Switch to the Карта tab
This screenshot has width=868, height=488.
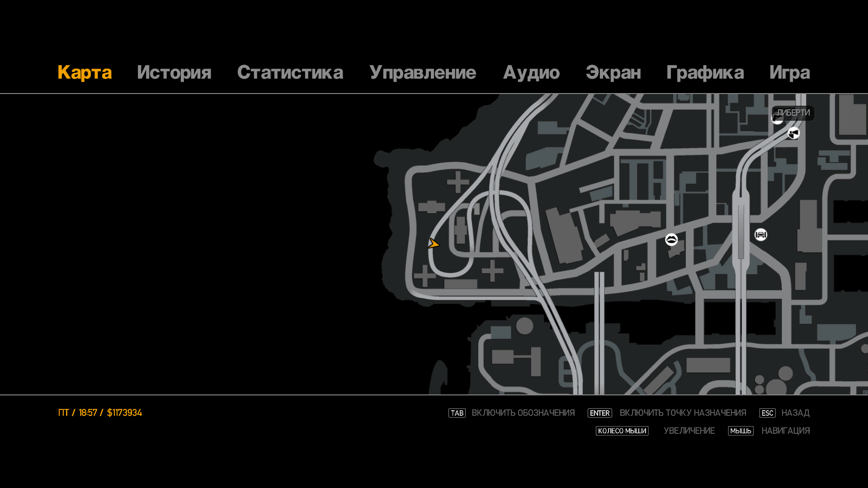85,72
